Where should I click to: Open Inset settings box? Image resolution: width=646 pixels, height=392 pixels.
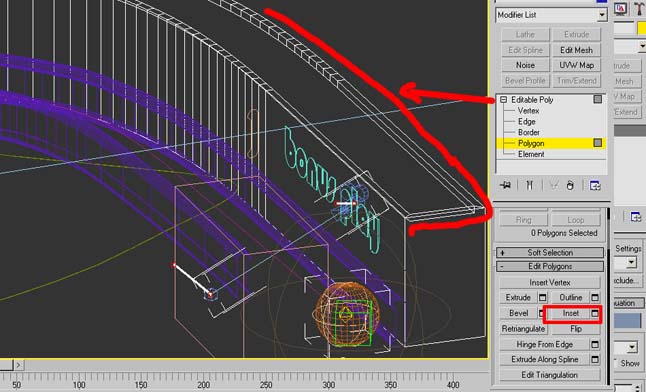(x=595, y=314)
